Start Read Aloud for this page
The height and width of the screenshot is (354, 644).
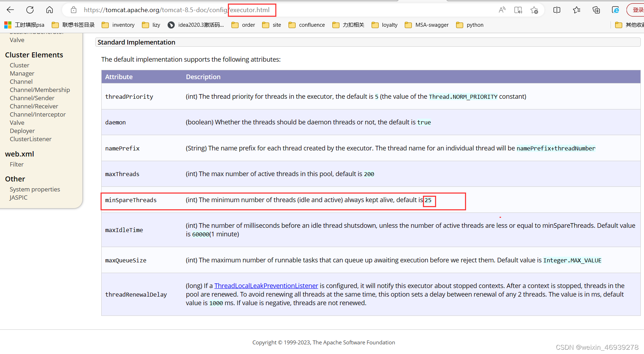point(502,10)
